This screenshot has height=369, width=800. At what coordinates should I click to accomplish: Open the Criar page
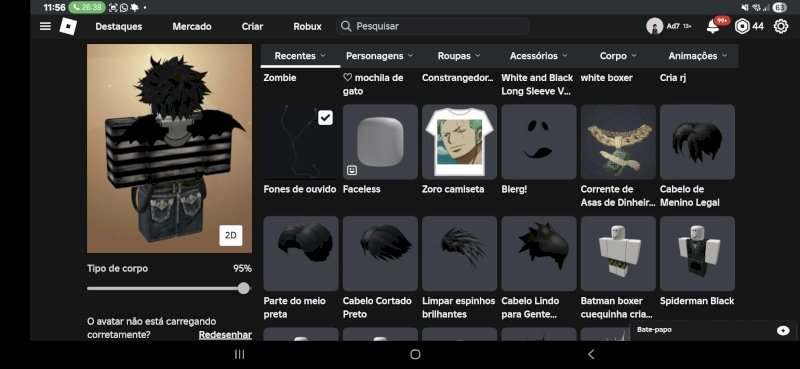[x=253, y=27]
